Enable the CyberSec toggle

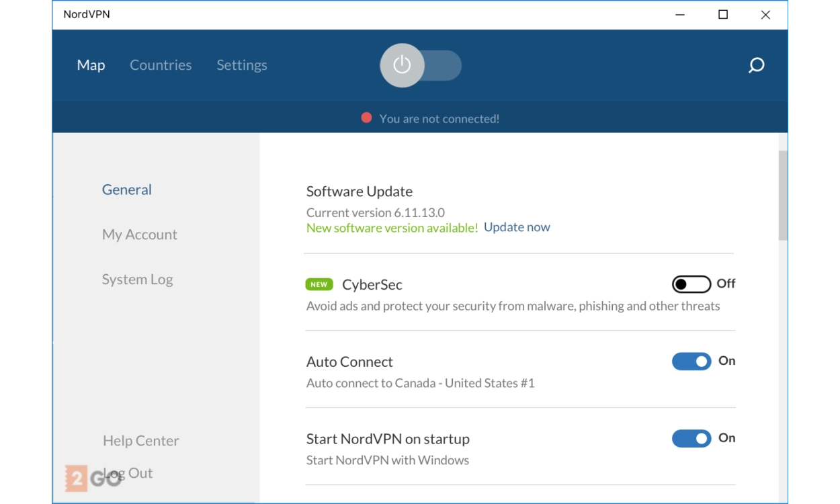point(691,284)
